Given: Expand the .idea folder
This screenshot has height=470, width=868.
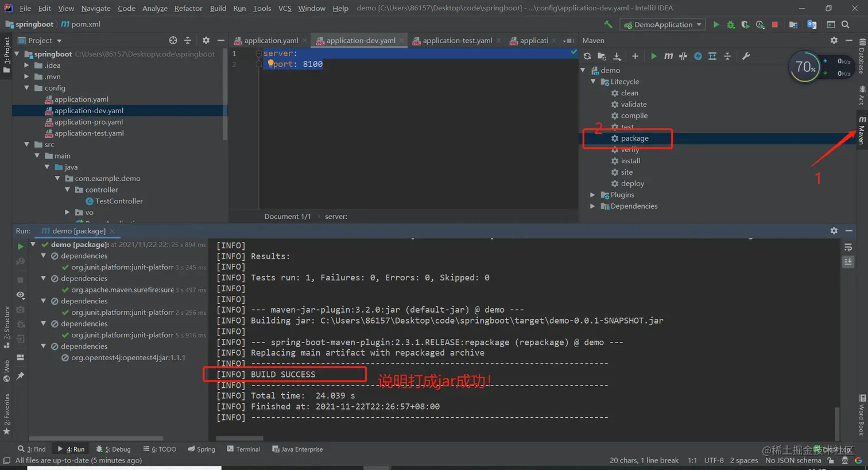Looking at the screenshot, I should click(26, 66).
